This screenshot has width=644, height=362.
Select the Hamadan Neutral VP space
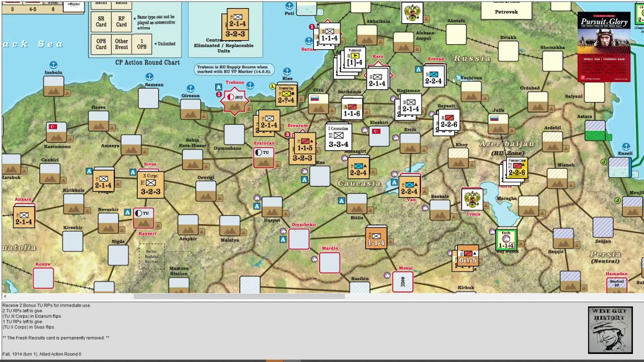tap(616, 284)
